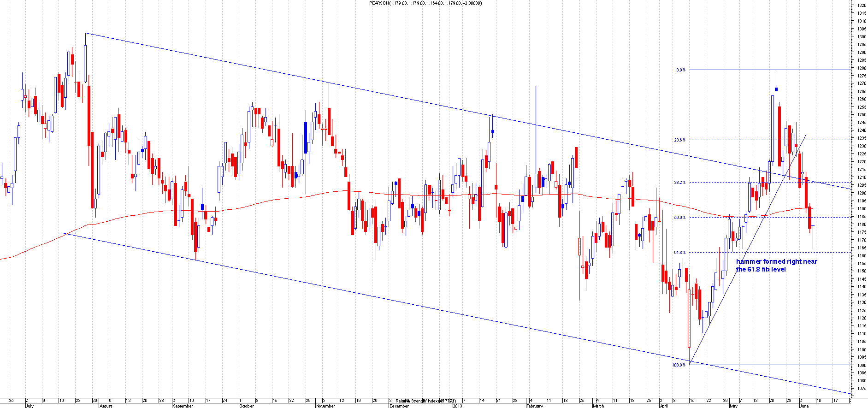Click November on the date axis

[325, 406]
